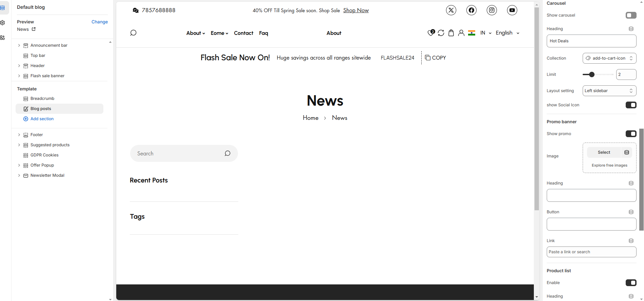The image size is (644, 301).
Task: Open the YouTube social icon
Action: (512, 10)
